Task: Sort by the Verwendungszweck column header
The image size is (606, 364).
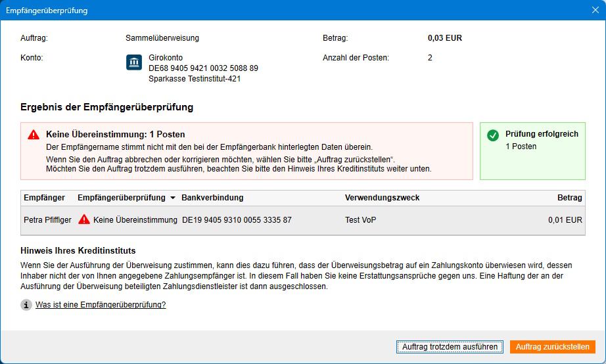Action: 382,198
